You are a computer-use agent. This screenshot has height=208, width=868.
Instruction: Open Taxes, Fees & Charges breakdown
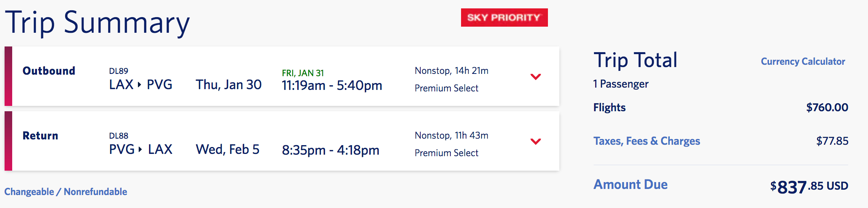pyautogui.click(x=647, y=141)
